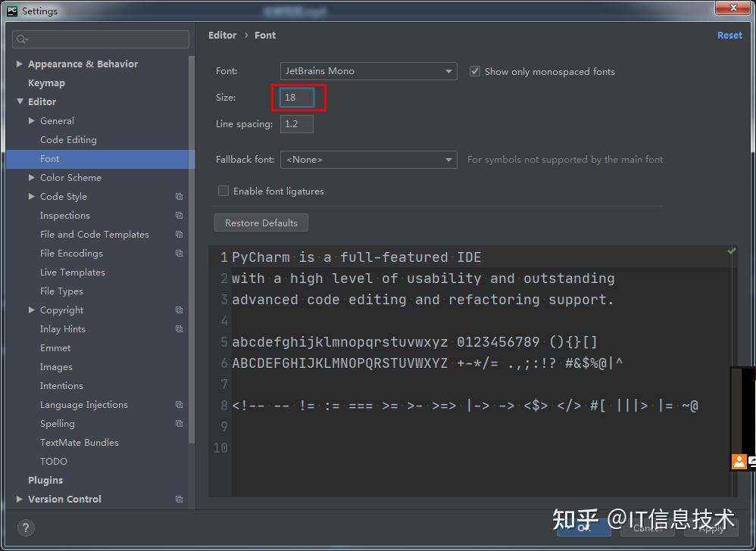The image size is (756, 551).
Task: Uncheck Show only monospaced fonts
Action: 474,70
